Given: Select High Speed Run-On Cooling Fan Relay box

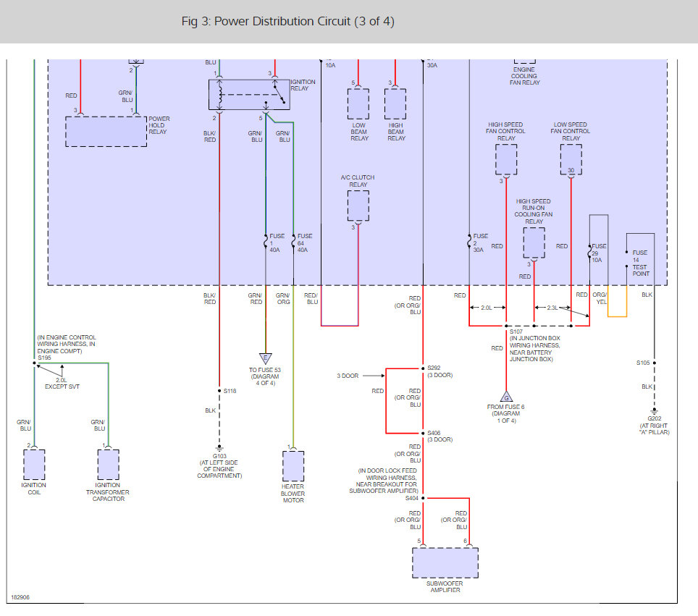Looking at the screenshot, I should click(x=534, y=242).
